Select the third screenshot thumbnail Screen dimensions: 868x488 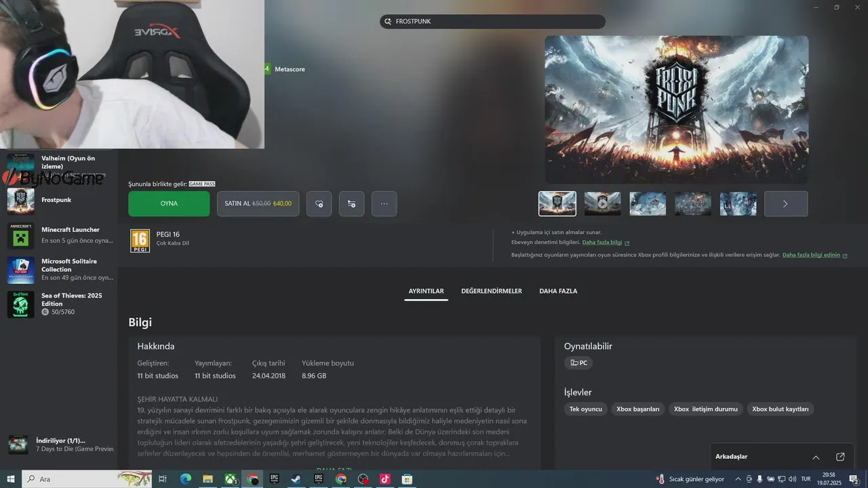point(648,203)
